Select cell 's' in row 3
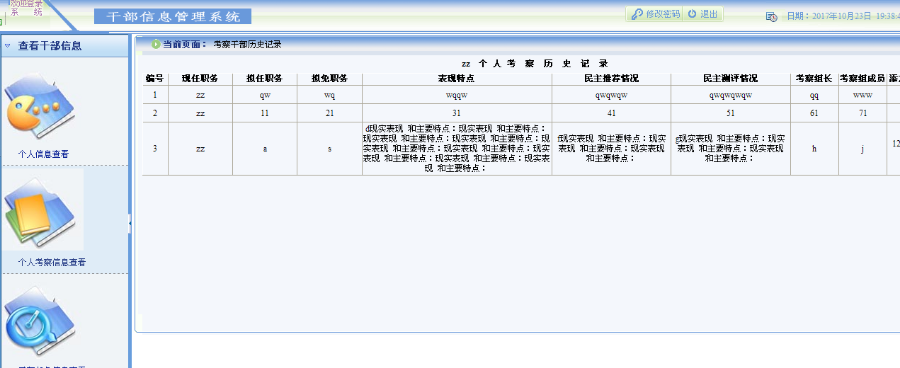900x368 pixels. 329,149
